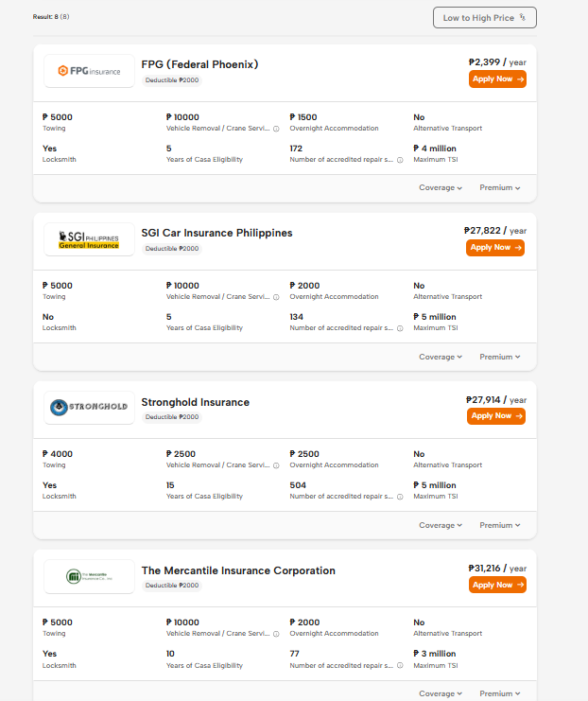Click the SGI Philippines General Insurance logo

(89, 239)
